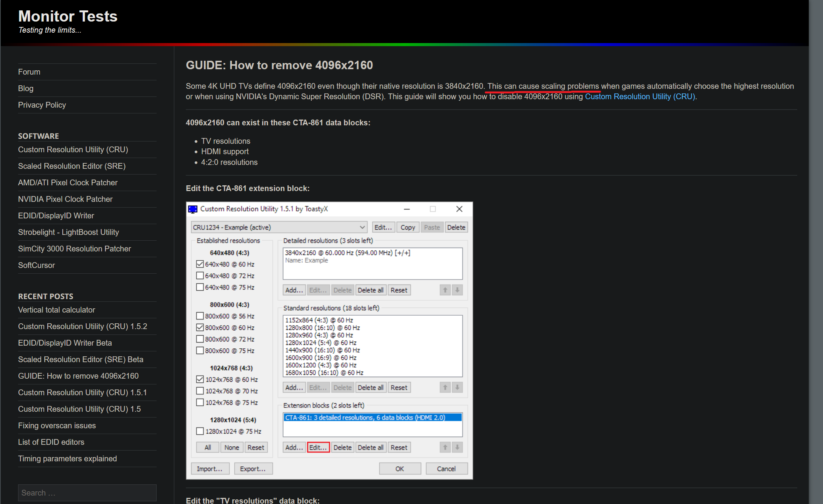Image resolution: width=823 pixels, height=504 pixels.
Task: Click move up arrow in Extension blocks
Action: coord(445,447)
